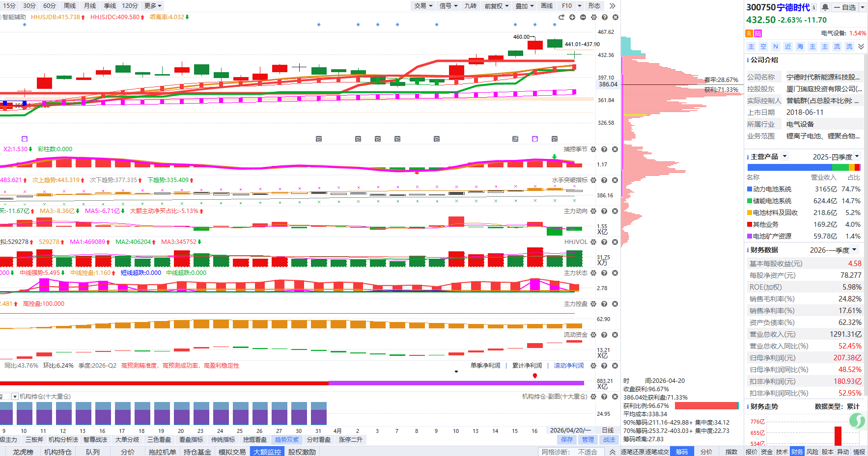Open stock info icon beside 宁德时代
This screenshot has width=868, height=456.
[x=814, y=7]
